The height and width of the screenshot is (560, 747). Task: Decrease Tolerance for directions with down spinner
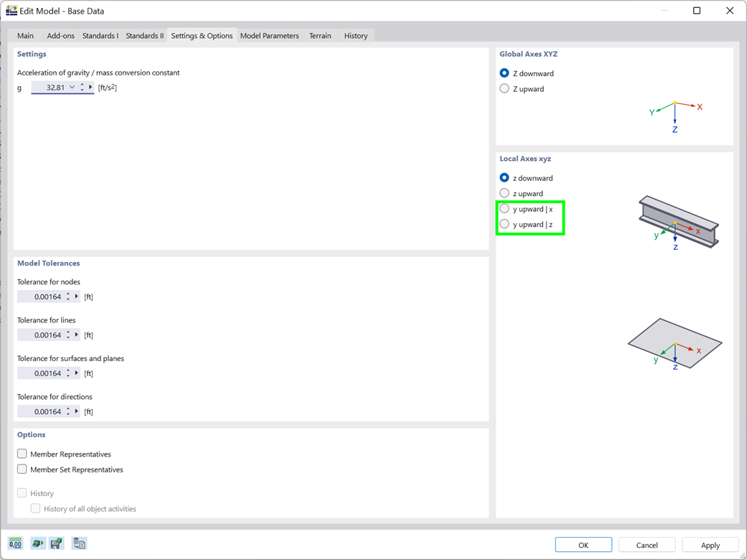click(68, 414)
